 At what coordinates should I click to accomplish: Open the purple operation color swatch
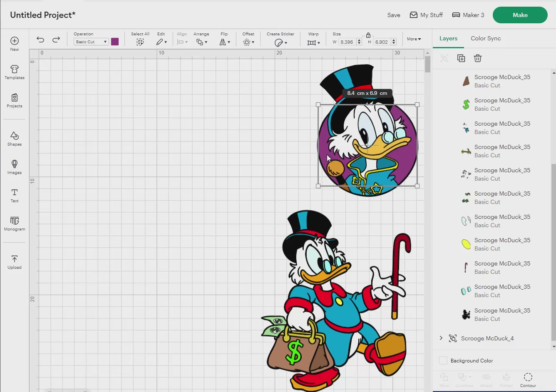(x=115, y=42)
